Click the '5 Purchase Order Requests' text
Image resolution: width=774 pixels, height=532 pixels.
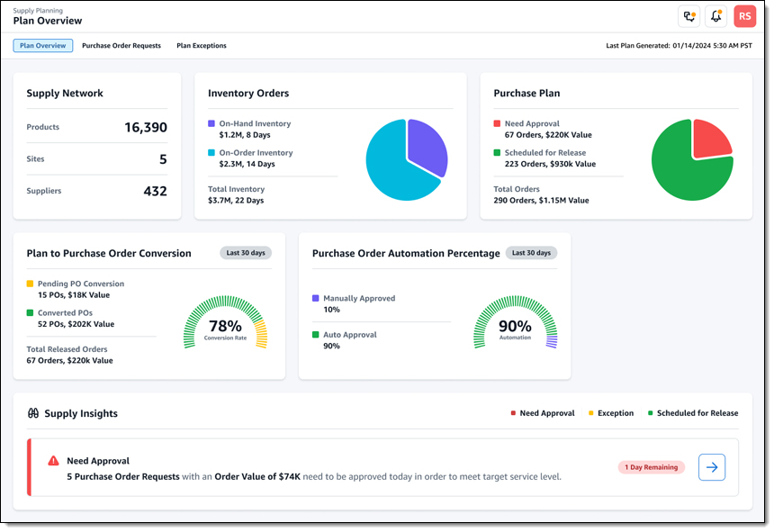click(123, 477)
